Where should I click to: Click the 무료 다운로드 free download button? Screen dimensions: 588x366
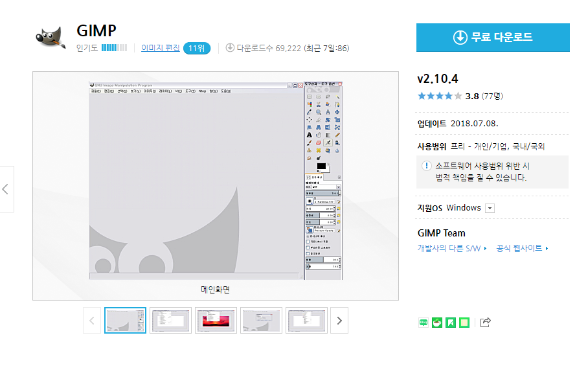tap(493, 38)
